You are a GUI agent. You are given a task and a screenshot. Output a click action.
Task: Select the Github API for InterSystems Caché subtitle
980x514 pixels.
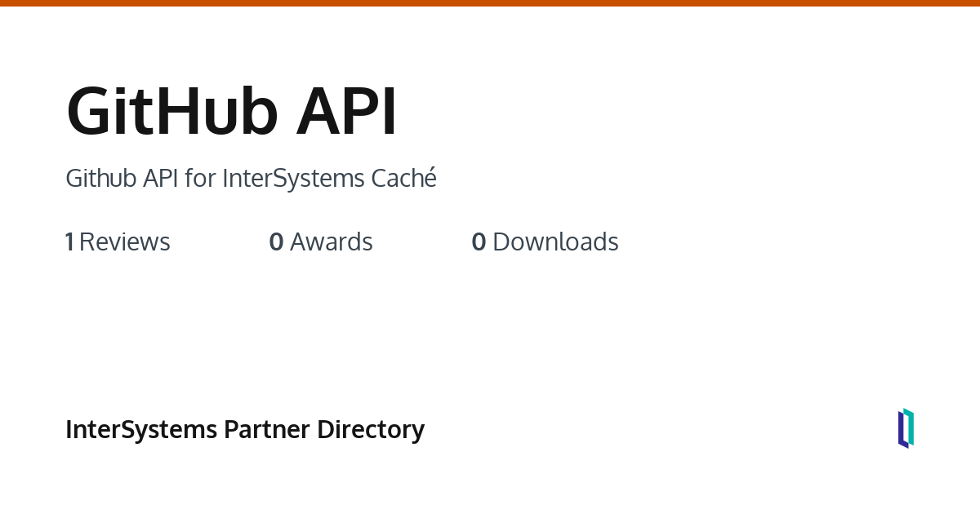pos(251,178)
